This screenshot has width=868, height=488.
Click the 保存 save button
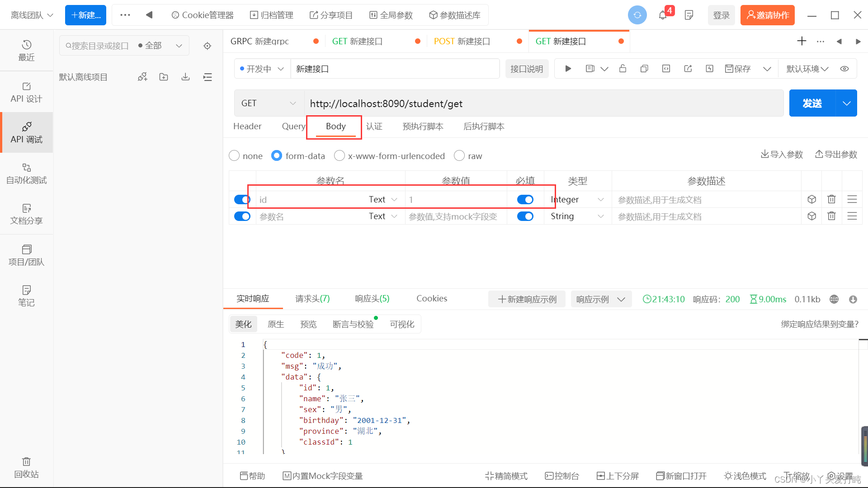point(738,69)
